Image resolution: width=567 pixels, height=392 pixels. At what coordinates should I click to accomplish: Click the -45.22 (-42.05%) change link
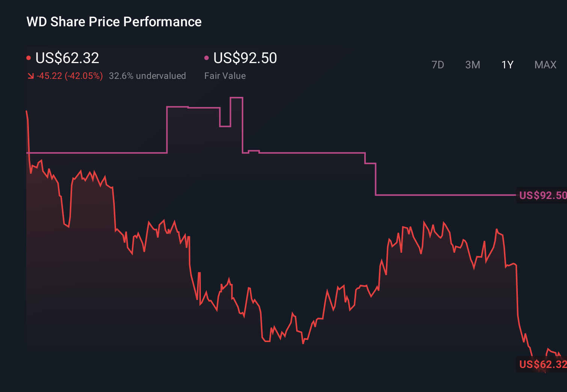pos(70,75)
